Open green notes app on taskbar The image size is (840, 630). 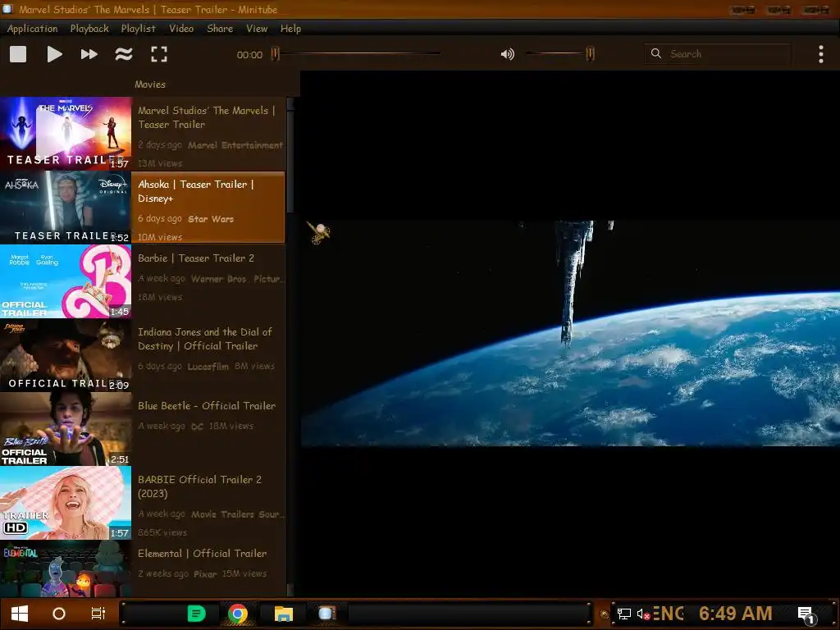click(x=196, y=614)
